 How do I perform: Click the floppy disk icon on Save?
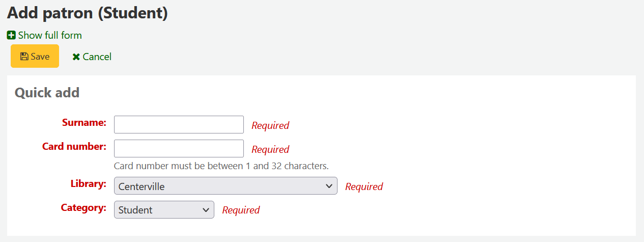[x=24, y=57]
